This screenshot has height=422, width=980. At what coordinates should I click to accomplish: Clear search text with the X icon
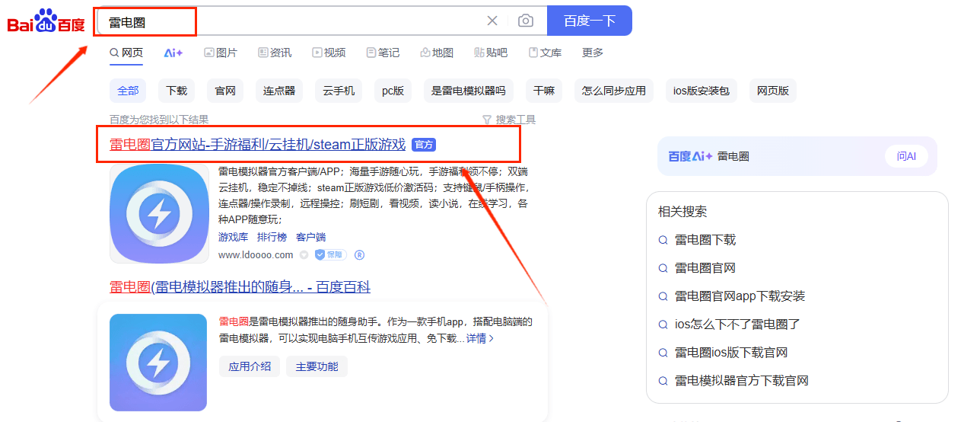pos(492,21)
